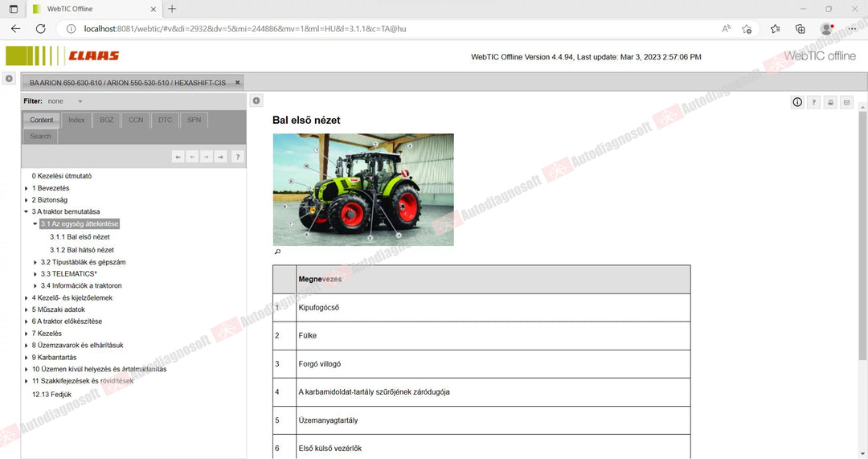
Task: Click the tractor overview image
Action: 363,190
